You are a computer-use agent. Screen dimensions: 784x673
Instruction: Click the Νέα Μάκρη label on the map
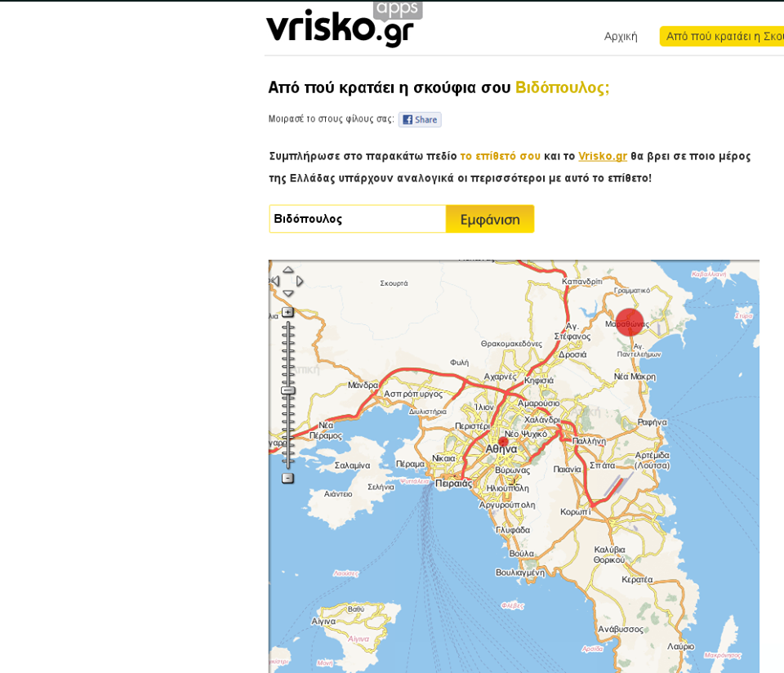(x=635, y=377)
